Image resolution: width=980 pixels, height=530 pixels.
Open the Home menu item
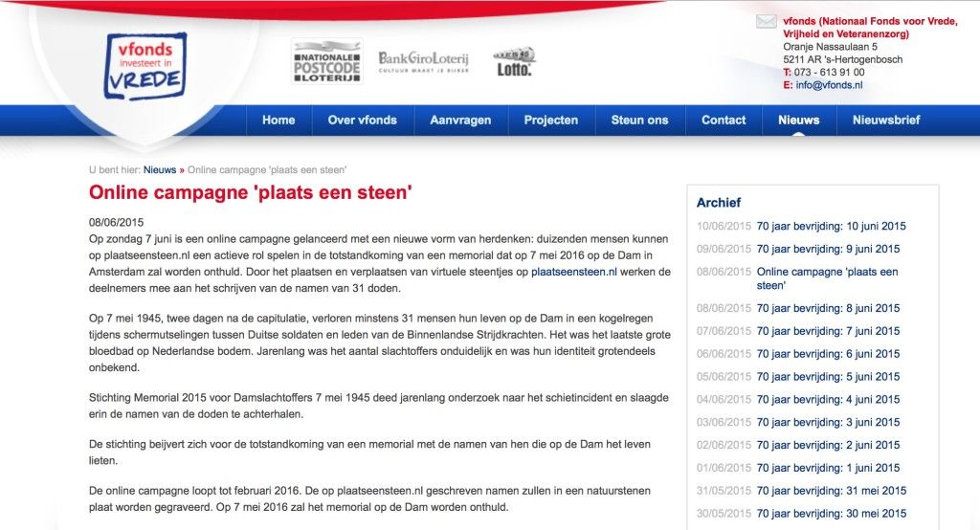pyautogui.click(x=278, y=120)
